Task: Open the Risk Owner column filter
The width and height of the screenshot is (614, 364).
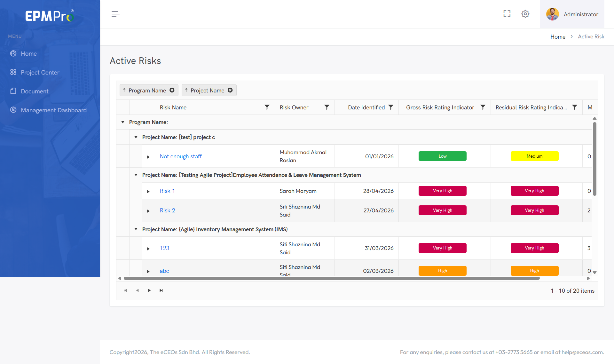Action: tap(327, 107)
